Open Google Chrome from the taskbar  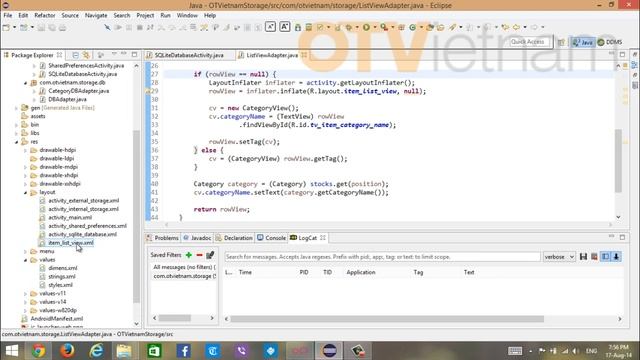coord(38,351)
